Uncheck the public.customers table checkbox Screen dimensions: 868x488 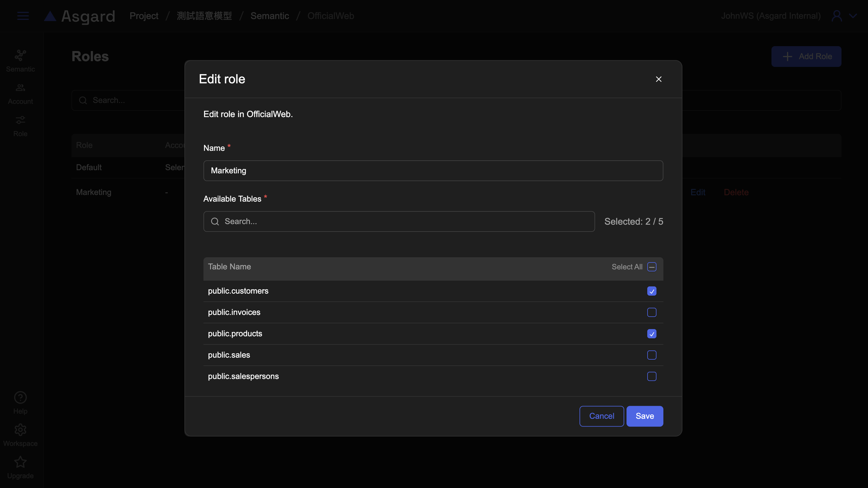pos(651,291)
